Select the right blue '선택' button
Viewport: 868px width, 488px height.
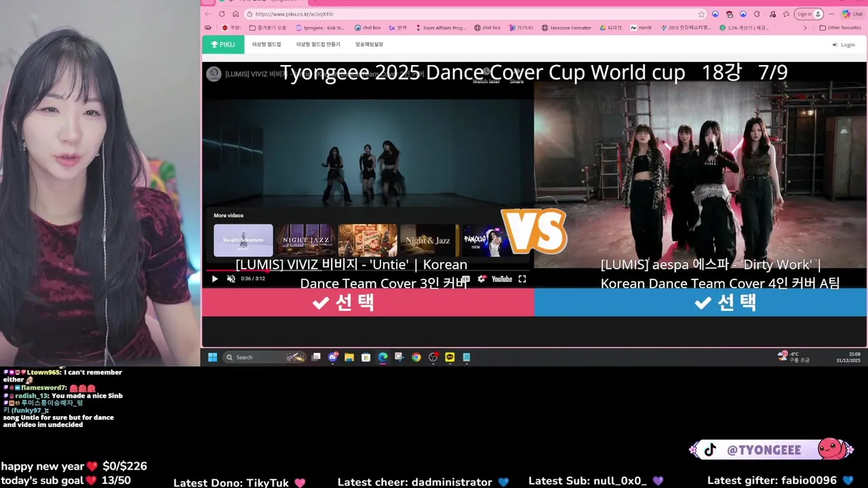point(701,302)
